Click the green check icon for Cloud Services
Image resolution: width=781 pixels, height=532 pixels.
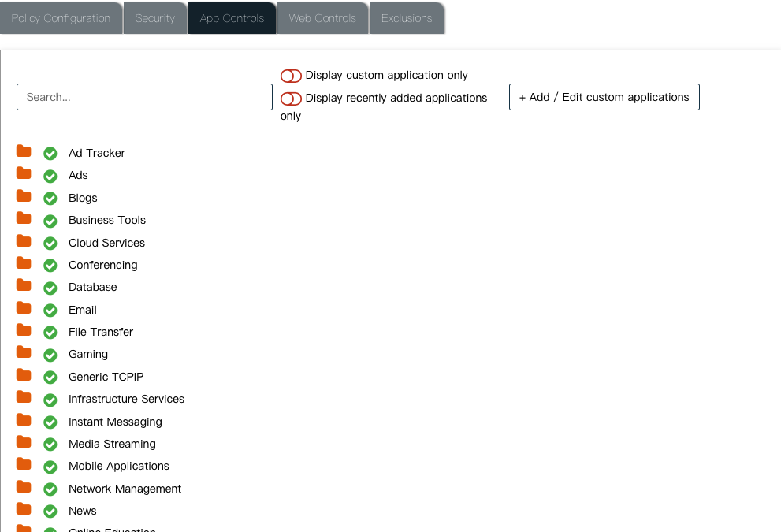point(50,244)
